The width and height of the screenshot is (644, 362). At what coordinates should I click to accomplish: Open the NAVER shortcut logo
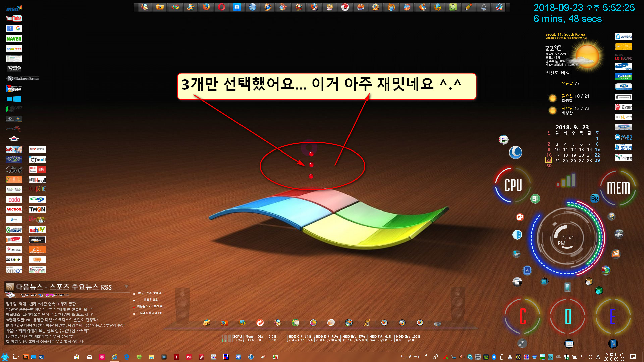click(x=14, y=39)
